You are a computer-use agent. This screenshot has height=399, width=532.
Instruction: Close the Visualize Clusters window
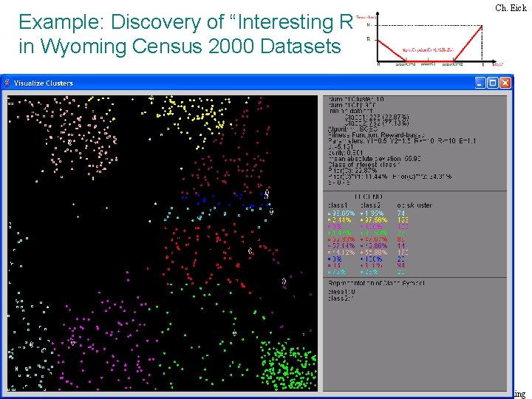pos(505,83)
